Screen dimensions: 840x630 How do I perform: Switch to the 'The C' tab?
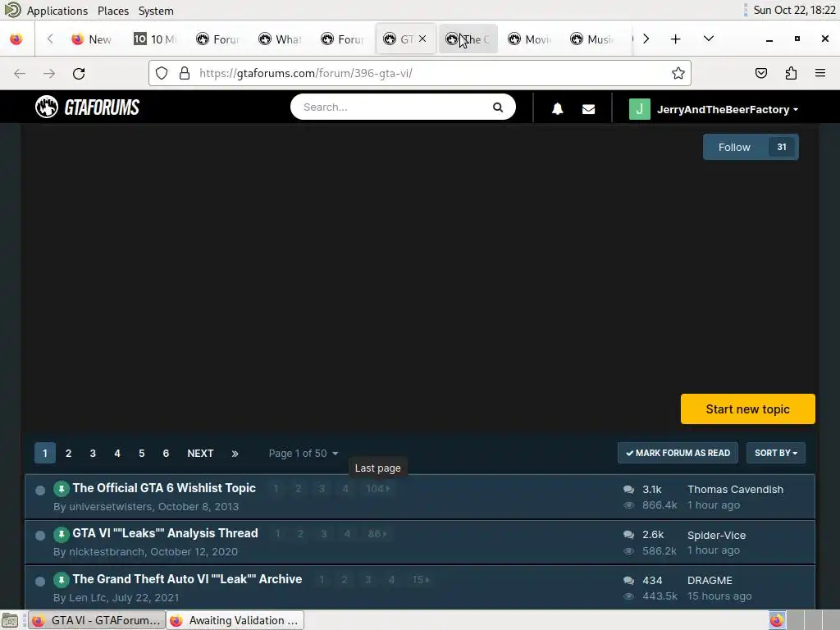click(468, 39)
